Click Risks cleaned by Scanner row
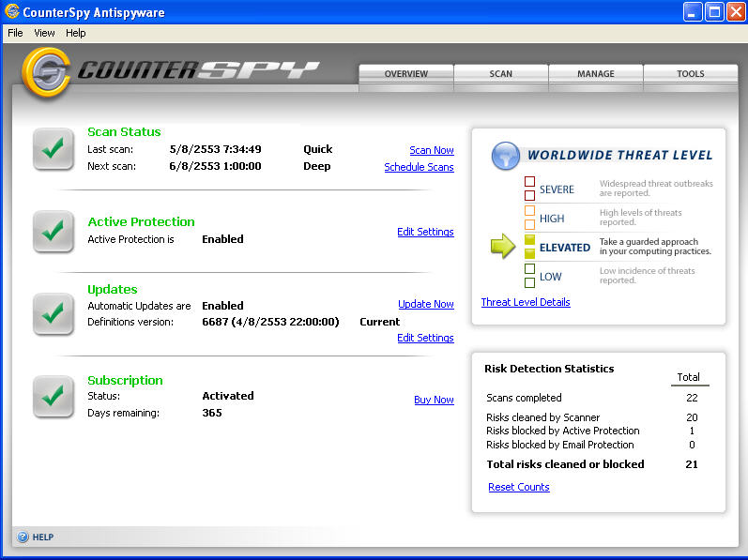Image resolution: width=748 pixels, height=560 pixels. pos(592,417)
